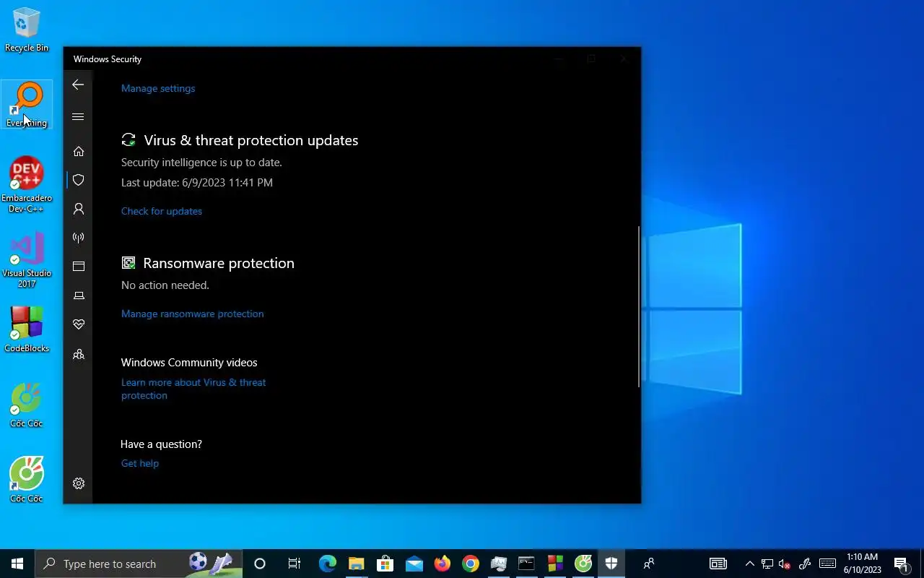Image resolution: width=924 pixels, height=578 pixels.
Task: Select the Virus & threat protection shield icon
Action: pyautogui.click(x=79, y=180)
